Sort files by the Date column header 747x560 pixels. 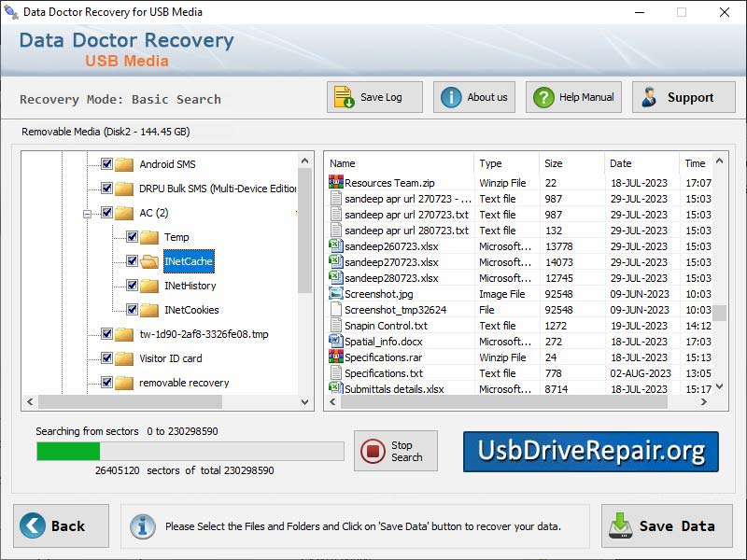[x=641, y=162]
